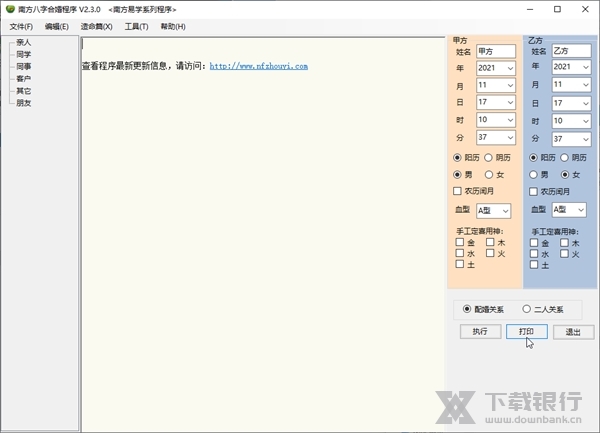The width and height of the screenshot is (600, 433).
Task: Select the 朋友 tree category
Action: [x=23, y=103]
